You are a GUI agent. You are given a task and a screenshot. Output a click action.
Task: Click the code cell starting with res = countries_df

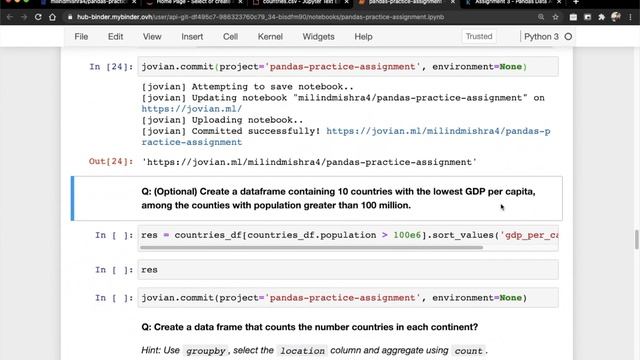(348, 235)
